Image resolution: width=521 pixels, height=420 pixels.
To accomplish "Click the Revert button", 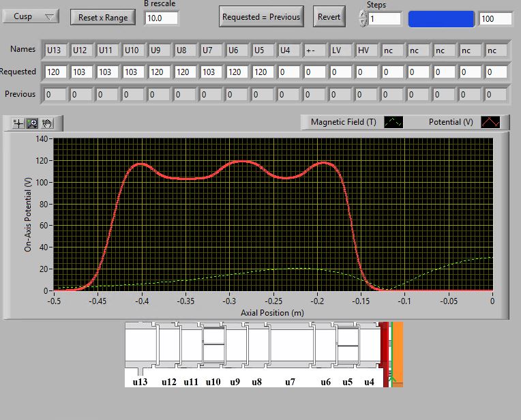I will pos(329,17).
